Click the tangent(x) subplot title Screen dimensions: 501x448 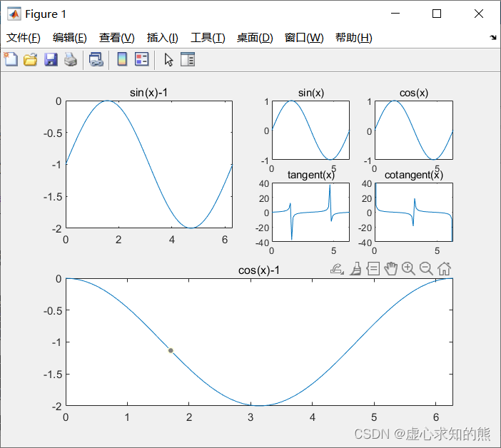(311, 175)
